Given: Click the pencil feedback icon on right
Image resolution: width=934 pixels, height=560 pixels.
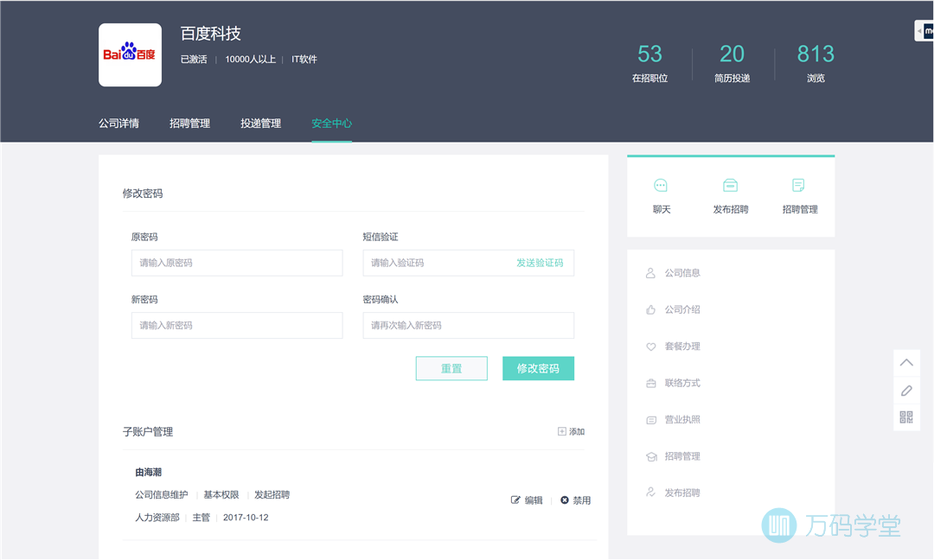Looking at the screenshot, I should pos(906,391).
